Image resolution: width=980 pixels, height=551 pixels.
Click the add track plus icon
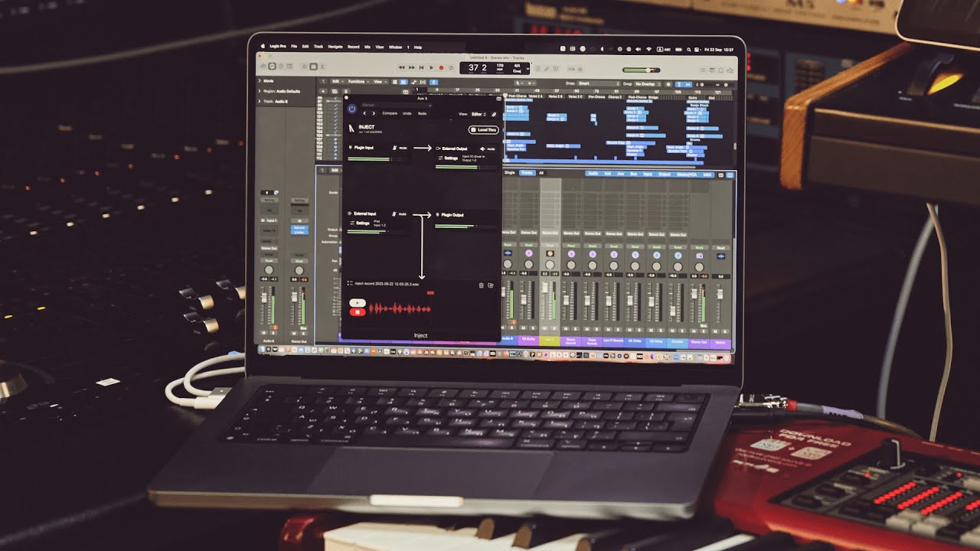pos(322,91)
